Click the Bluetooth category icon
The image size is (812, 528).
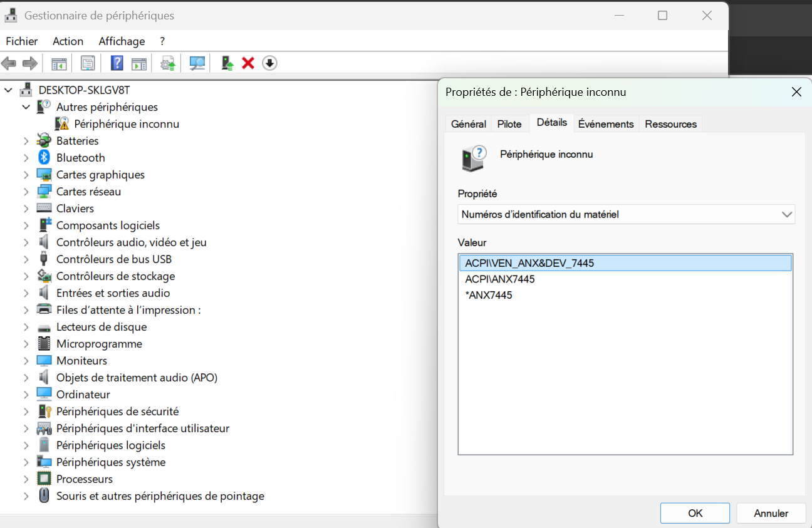[x=44, y=158]
